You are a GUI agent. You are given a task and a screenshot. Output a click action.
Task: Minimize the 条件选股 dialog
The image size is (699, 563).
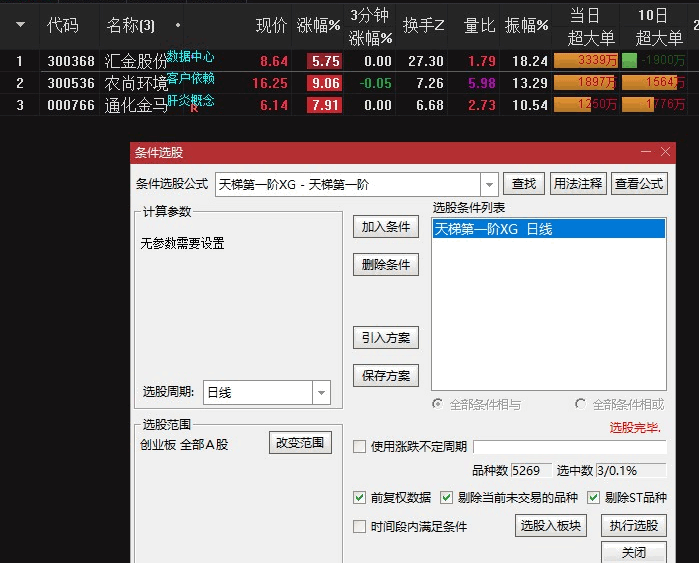tap(646, 152)
